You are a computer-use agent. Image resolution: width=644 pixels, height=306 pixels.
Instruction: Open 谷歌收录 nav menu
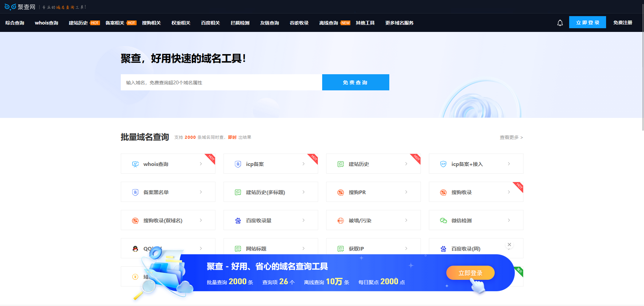[x=299, y=23]
